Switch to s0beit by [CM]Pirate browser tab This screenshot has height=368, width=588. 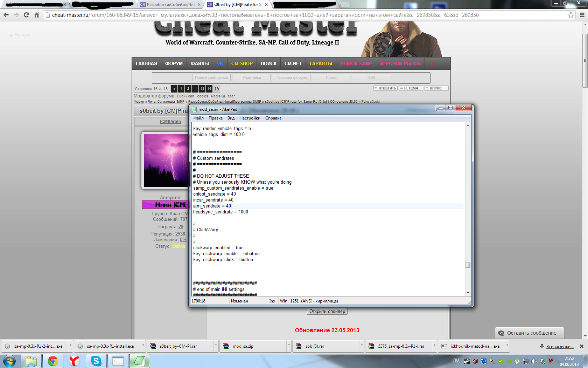[x=238, y=5]
